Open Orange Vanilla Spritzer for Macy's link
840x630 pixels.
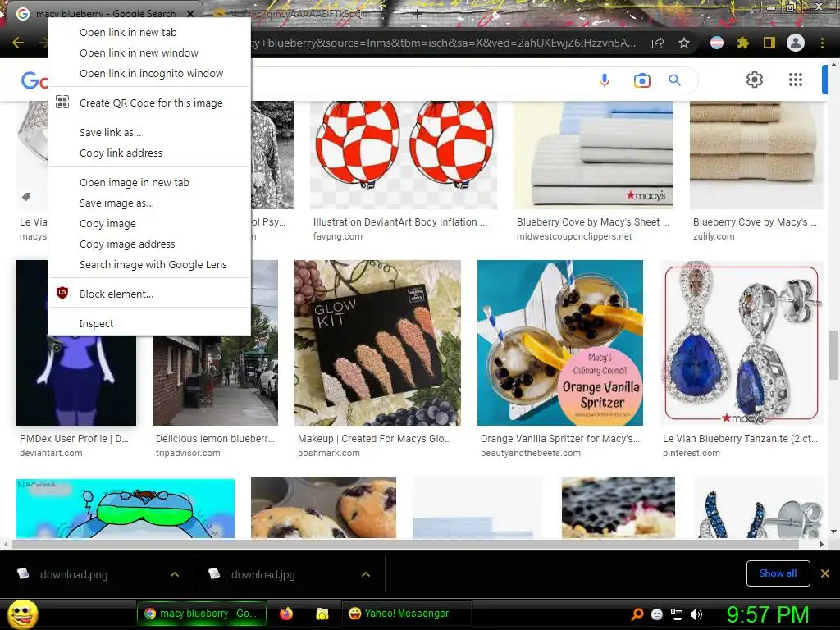click(560, 438)
